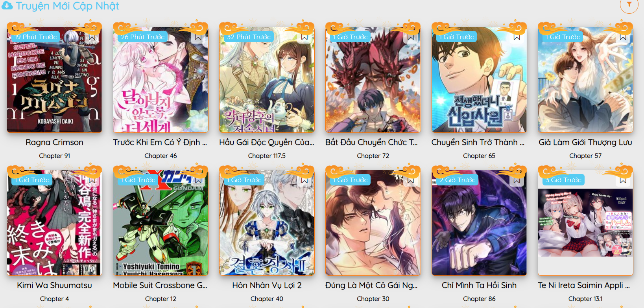The height and width of the screenshot is (308, 644).
Task: Open Chapter 86 of Chỉ Mình Ta Hồi Sinh
Action: [479, 299]
